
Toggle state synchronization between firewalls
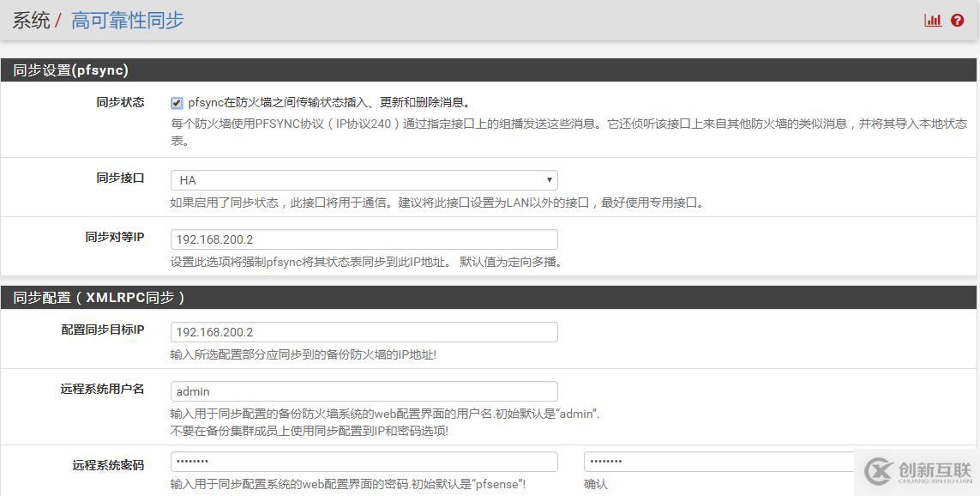176,102
